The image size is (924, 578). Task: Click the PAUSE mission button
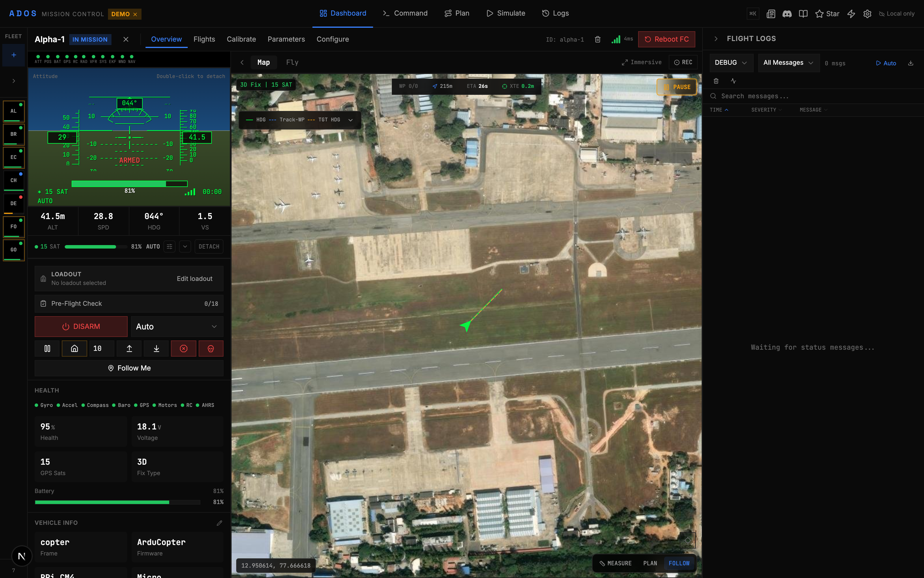click(677, 87)
